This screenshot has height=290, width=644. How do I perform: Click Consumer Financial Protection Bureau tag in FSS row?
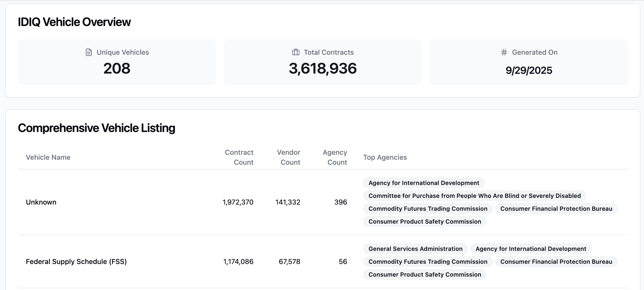click(556, 262)
